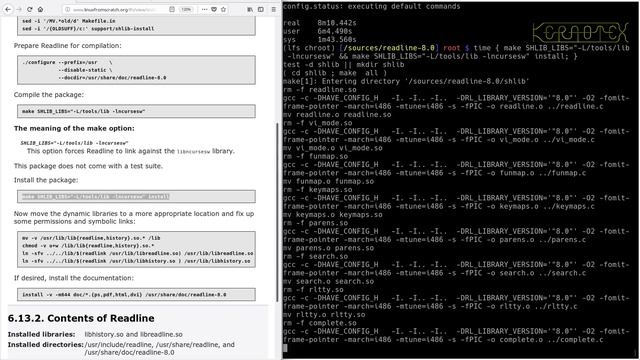Click the browser page vertical scrollbar
The image size is (640, 360).
pos(278,212)
